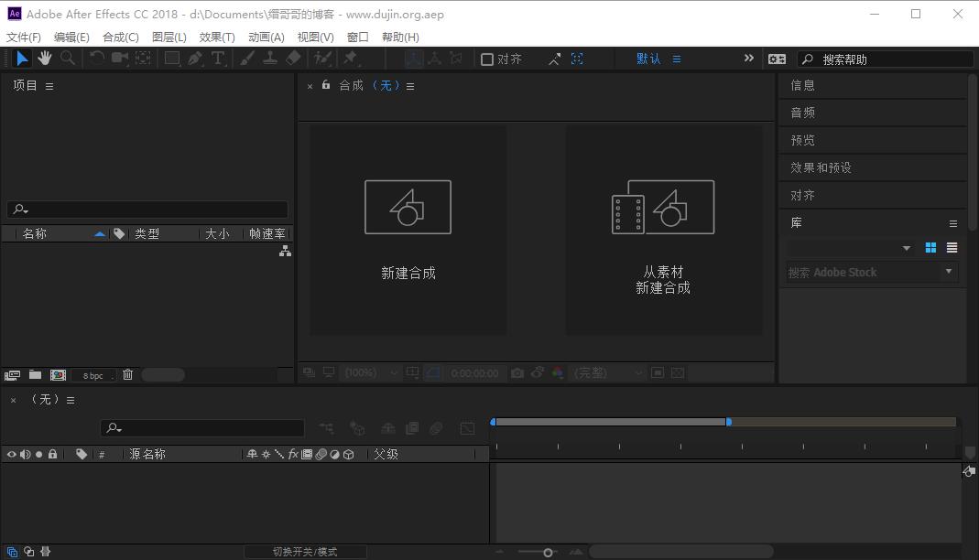Delete selected project item with trash icon
The height and width of the screenshot is (560, 979).
click(x=127, y=374)
